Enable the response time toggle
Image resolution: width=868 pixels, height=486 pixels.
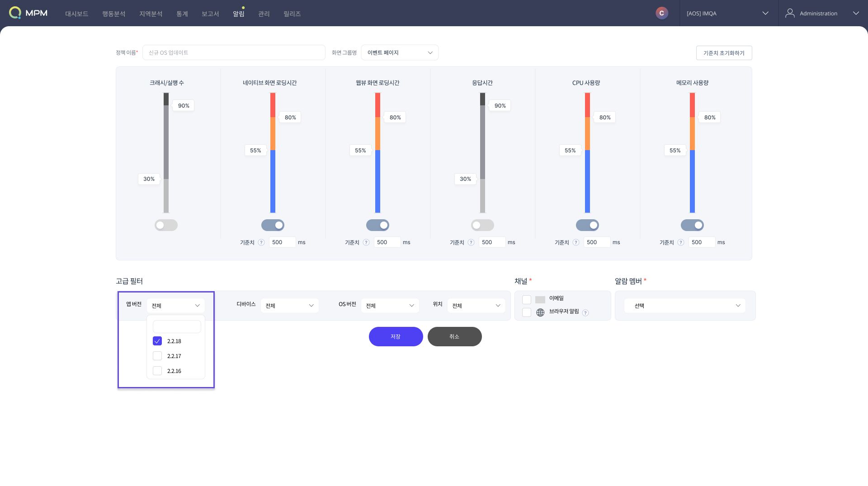[x=482, y=225]
